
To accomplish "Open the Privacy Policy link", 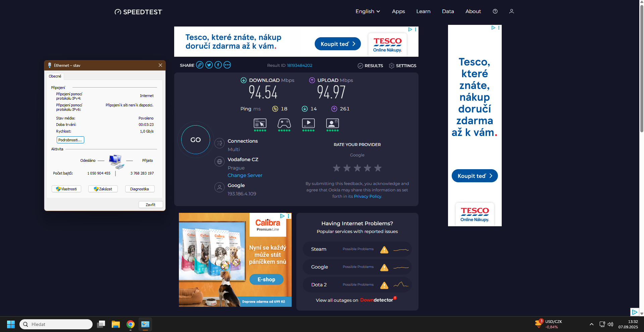I will 367,196.
